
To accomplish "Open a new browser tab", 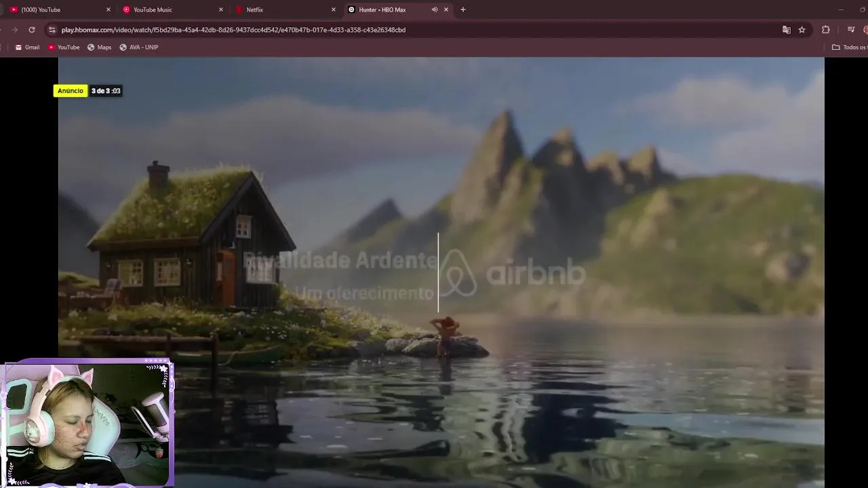I will (x=463, y=9).
